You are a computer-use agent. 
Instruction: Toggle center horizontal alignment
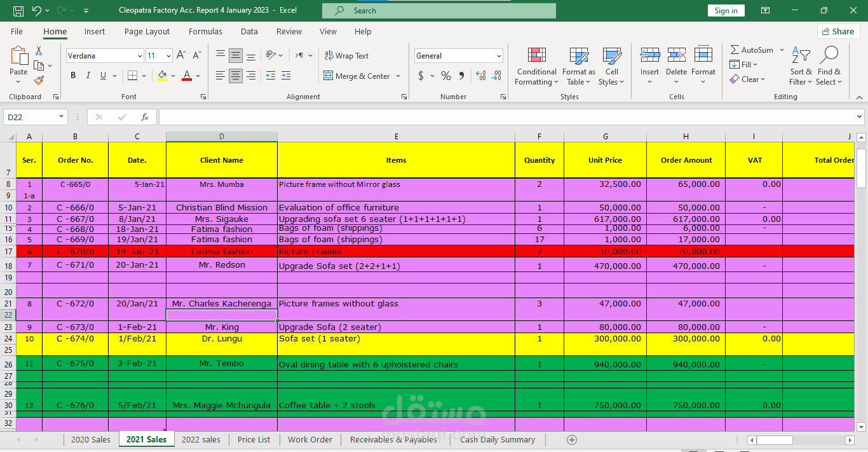[x=236, y=76]
